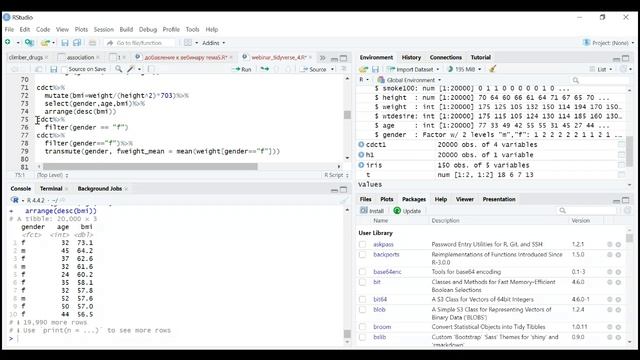
Task: Check the backports package checkbox
Action: (362, 254)
